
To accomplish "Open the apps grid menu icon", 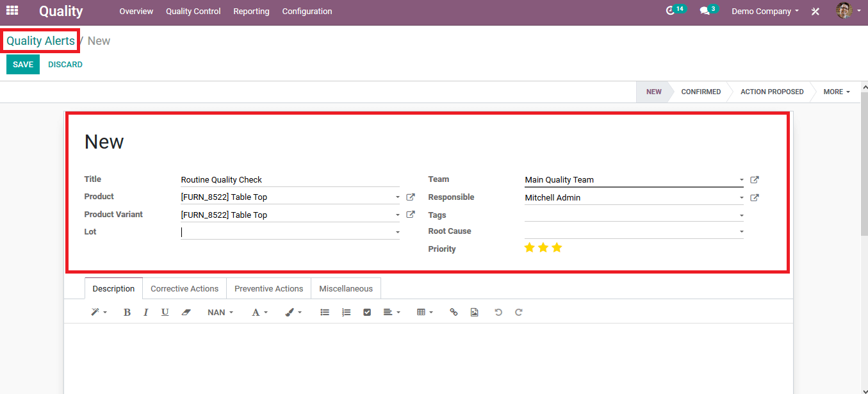I will coord(12,11).
